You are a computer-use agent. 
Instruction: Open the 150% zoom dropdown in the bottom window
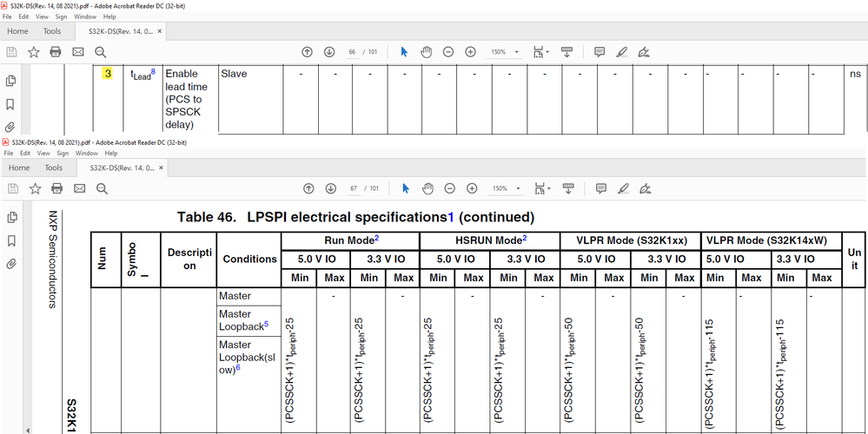tap(504, 188)
